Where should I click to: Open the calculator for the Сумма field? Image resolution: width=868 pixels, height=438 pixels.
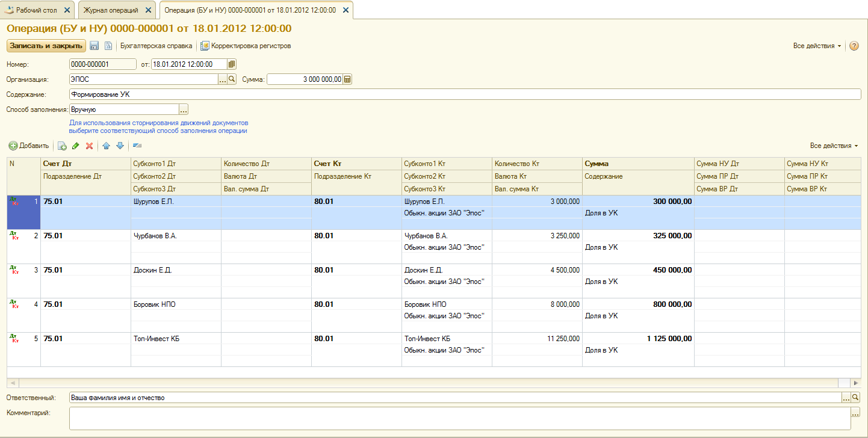point(347,79)
